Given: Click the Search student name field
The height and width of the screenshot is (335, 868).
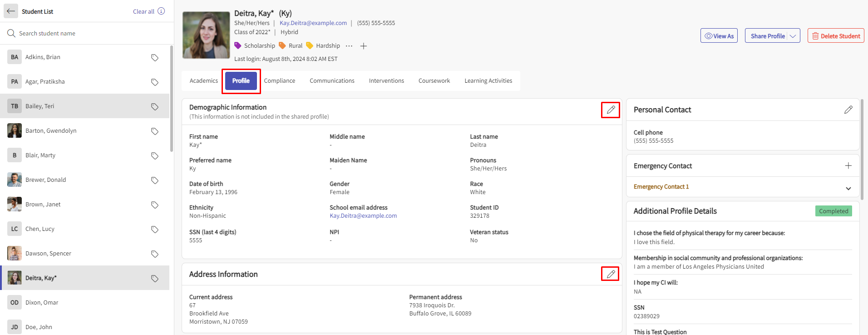Looking at the screenshot, I should click(x=86, y=33).
